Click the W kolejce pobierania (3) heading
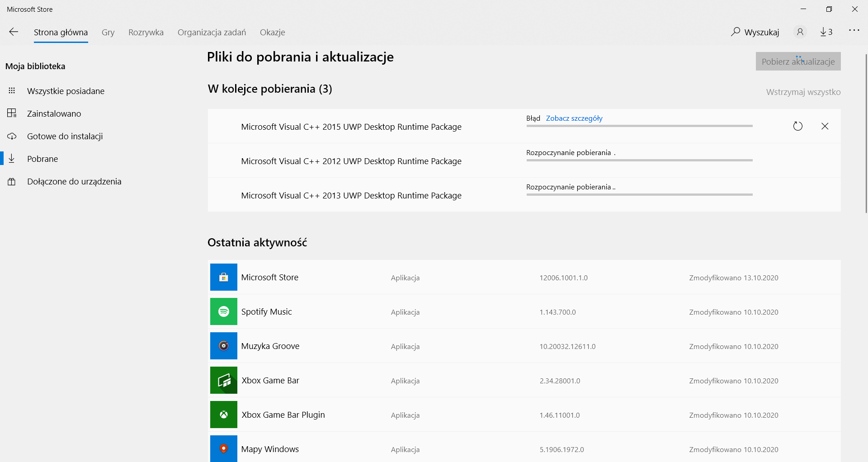The width and height of the screenshot is (868, 462). click(x=270, y=89)
